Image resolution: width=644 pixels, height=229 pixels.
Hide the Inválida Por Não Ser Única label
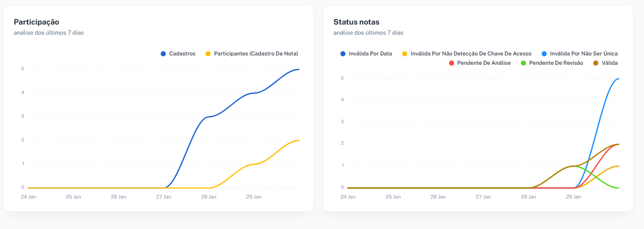tap(584, 54)
